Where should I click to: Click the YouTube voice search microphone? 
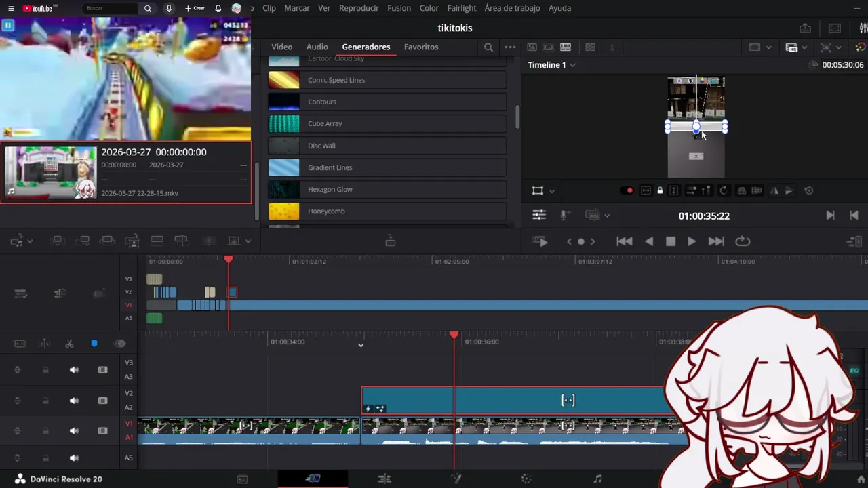[x=169, y=8]
